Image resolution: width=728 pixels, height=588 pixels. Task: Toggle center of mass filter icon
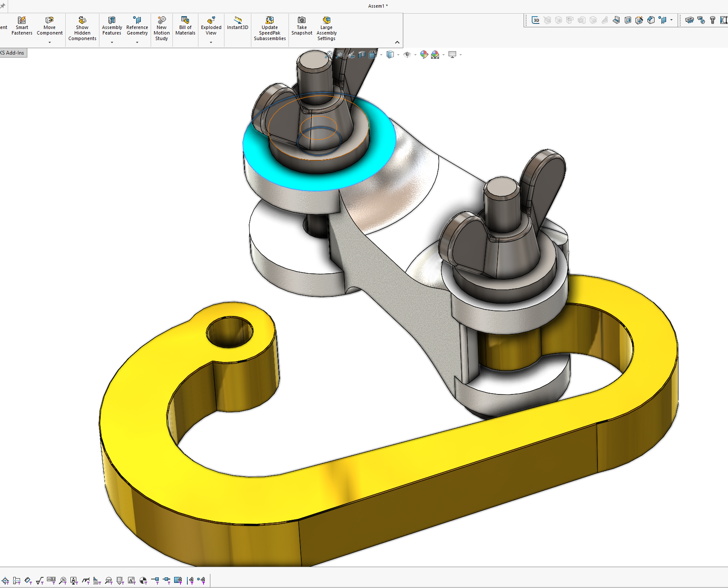coord(143,580)
